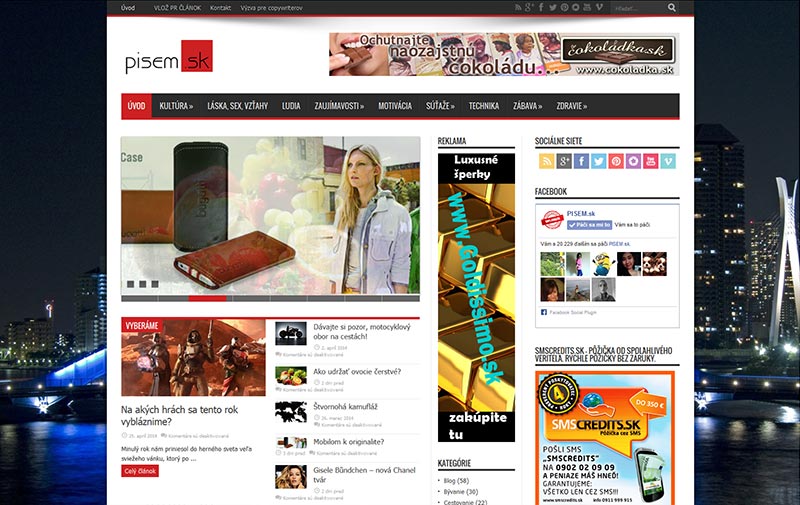The width and height of the screenshot is (800, 505).
Task: Open the Kontakt link
Action: [220, 8]
